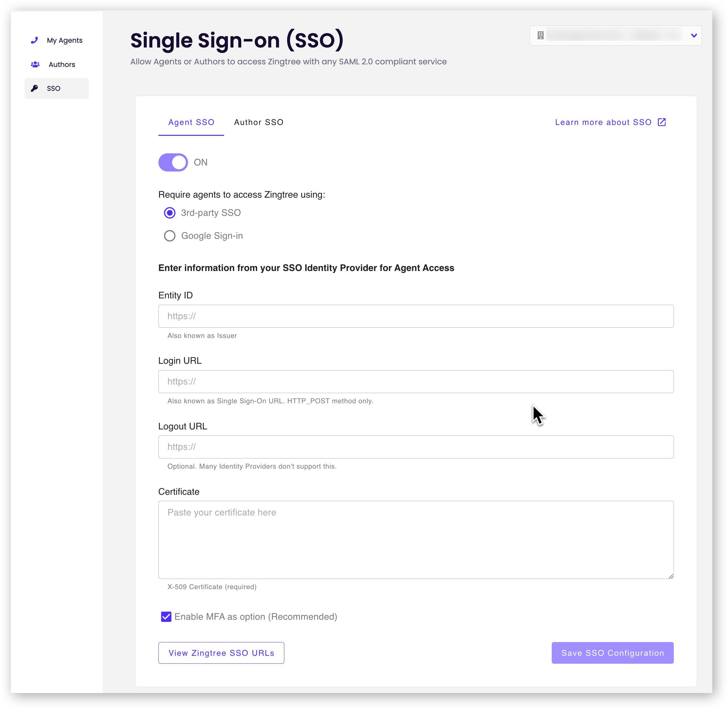Click the Certificate textarea resize handle

coord(671,576)
